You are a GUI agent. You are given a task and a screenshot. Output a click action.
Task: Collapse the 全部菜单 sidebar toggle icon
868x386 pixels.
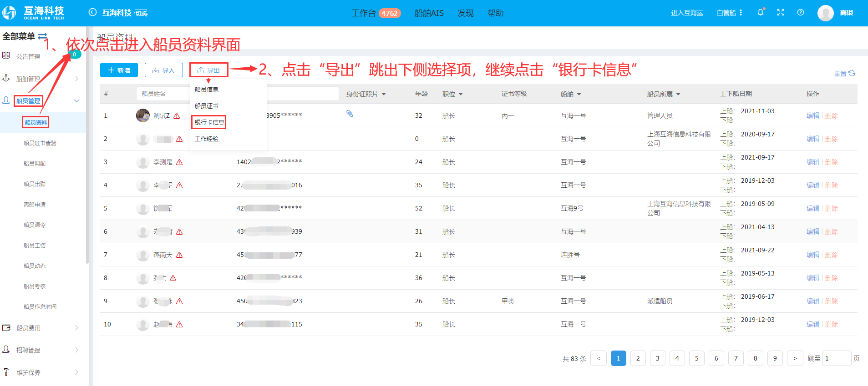coord(42,36)
